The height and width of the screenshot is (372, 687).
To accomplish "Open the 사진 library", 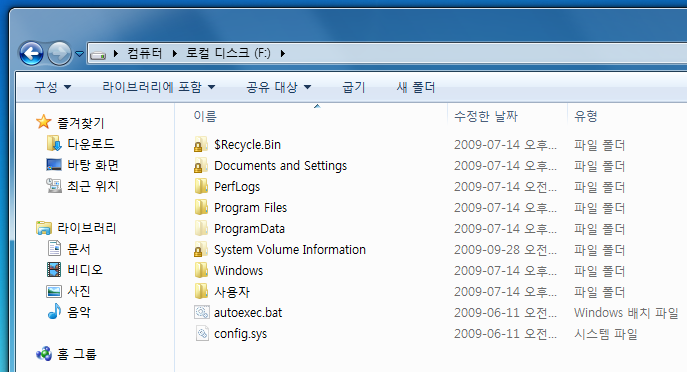I will click(x=79, y=291).
